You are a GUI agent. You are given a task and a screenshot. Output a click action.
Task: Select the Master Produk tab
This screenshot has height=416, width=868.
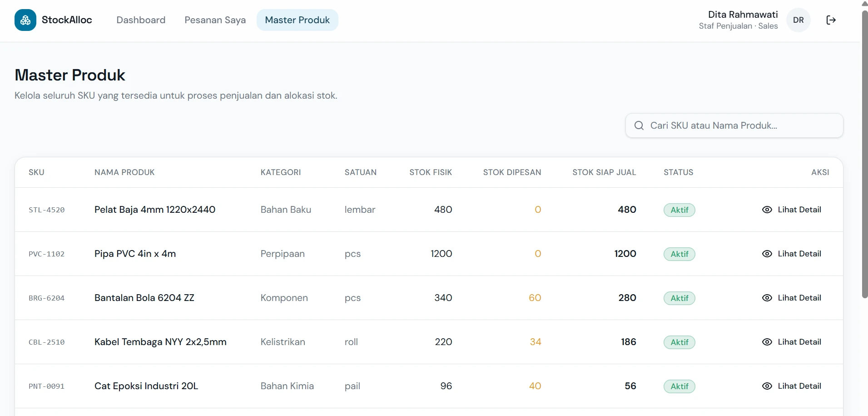[298, 20]
